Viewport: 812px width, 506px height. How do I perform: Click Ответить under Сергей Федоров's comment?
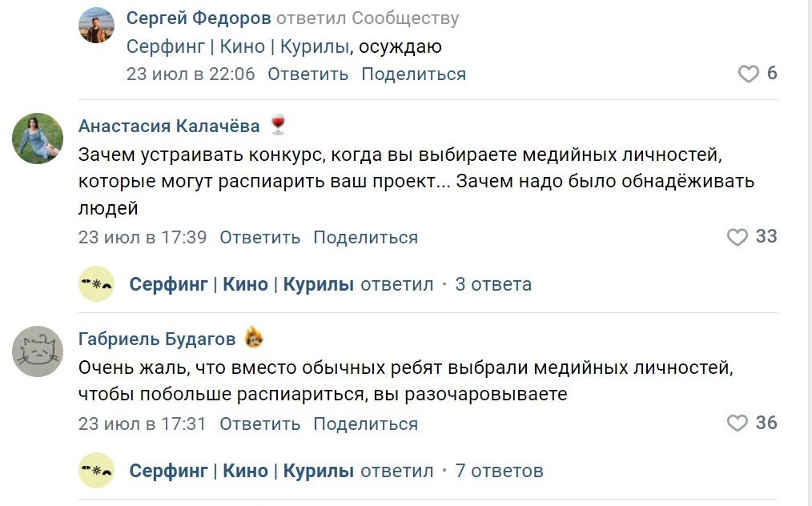(x=307, y=74)
